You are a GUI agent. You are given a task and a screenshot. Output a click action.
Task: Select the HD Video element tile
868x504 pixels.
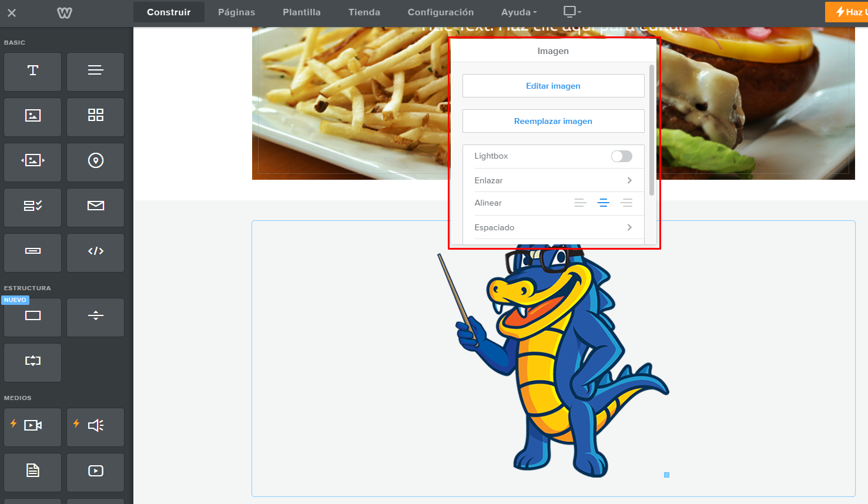click(33, 427)
